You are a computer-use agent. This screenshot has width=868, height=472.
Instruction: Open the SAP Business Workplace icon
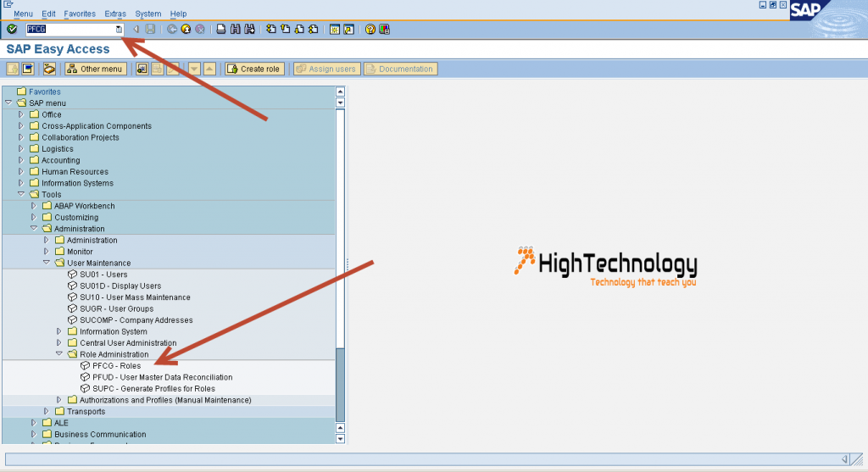pyautogui.click(x=49, y=69)
